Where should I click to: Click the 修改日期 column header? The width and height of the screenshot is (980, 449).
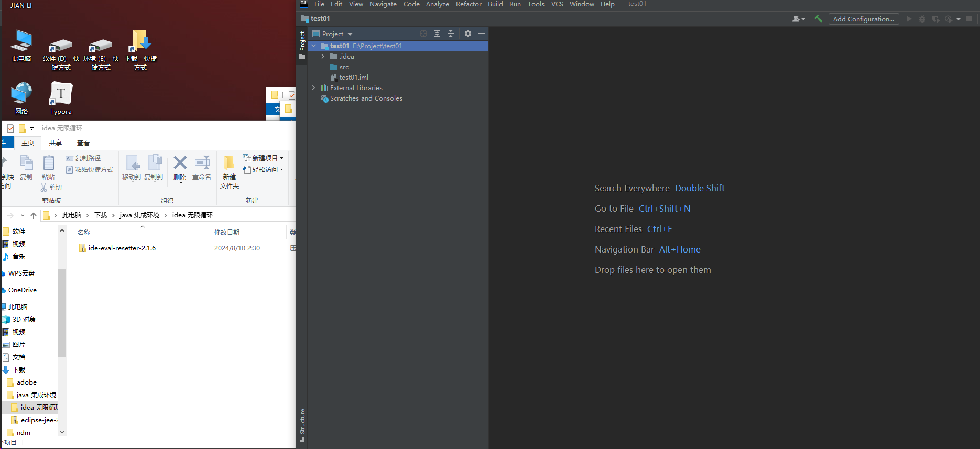[227, 233]
